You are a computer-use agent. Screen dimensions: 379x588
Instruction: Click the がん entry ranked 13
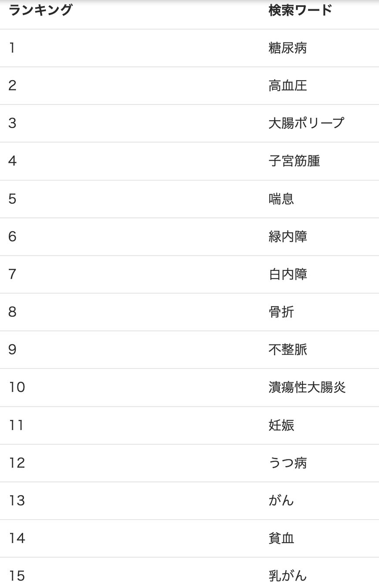click(281, 500)
